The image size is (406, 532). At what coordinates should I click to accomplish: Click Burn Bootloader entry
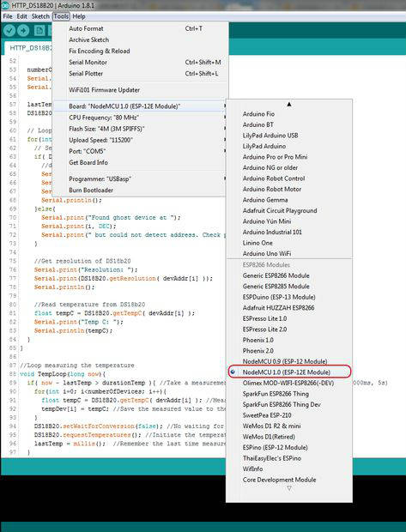[x=140, y=190]
